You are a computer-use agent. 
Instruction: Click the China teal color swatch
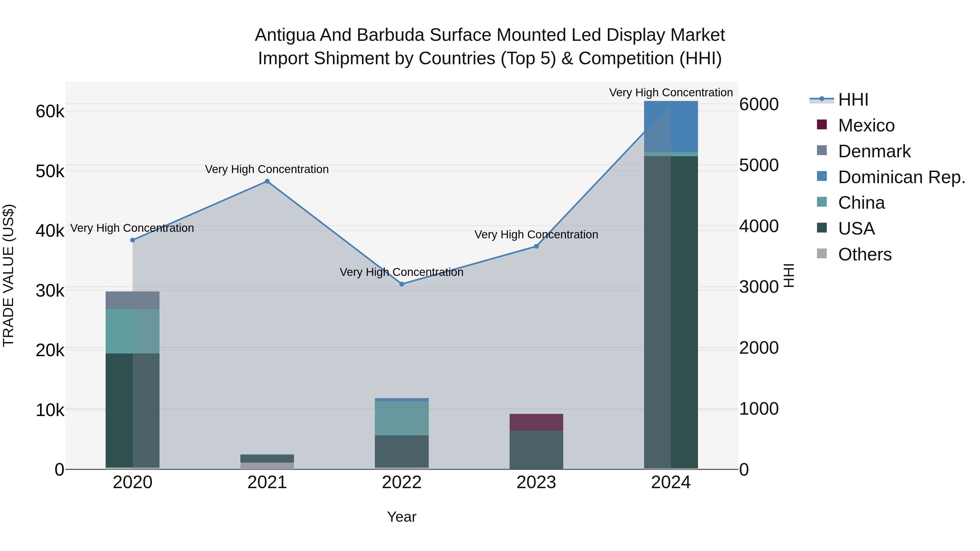point(822,202)
